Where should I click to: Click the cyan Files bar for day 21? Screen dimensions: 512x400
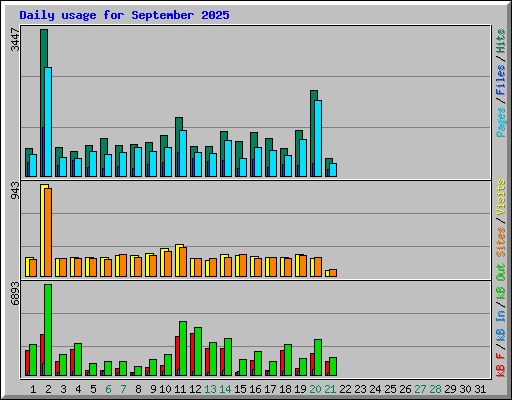click(x=333, y=170)
